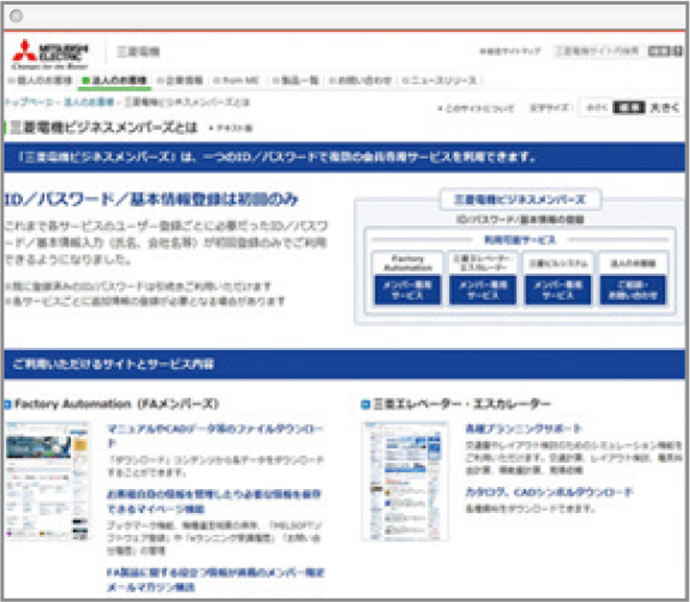The height and width of the screenshot is (602, 690).
Task: Select the 法人のお客様 navigation tab
Action: click(114, 81)
